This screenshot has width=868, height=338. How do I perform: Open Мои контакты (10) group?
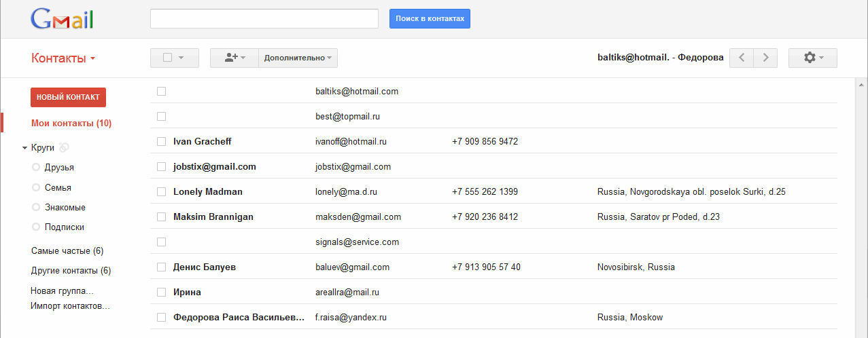71,124
